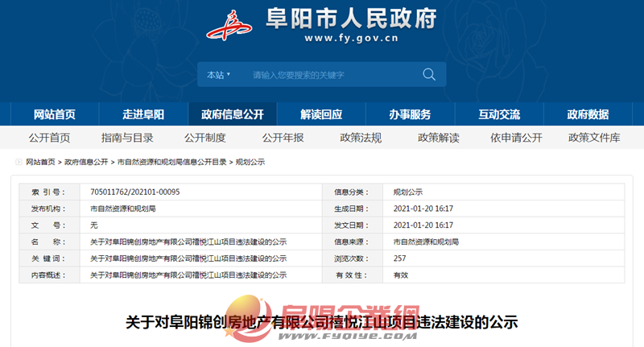The width and height of the screenshot is (644, 347).
Task: Click the magnifier search icon
Action: pyautogui.click(x=429, y=75)
